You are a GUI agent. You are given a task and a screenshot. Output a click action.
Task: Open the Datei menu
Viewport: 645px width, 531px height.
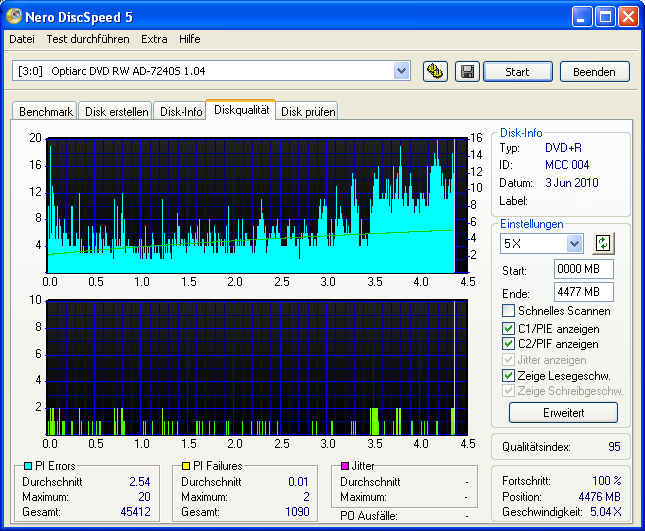(x=22, y=39)
